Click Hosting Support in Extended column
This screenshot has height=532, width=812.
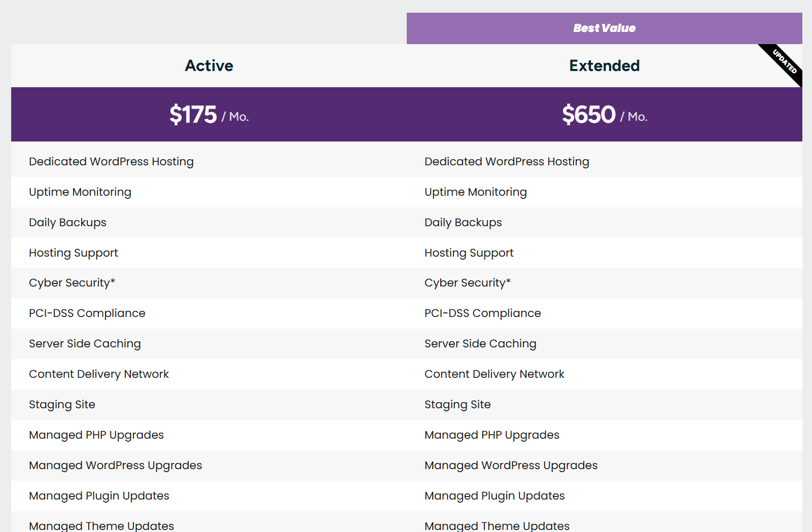(469, 253)
